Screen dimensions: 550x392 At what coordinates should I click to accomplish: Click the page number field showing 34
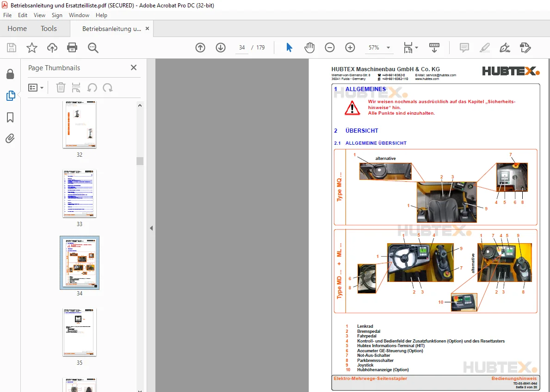tap(242, 48)
